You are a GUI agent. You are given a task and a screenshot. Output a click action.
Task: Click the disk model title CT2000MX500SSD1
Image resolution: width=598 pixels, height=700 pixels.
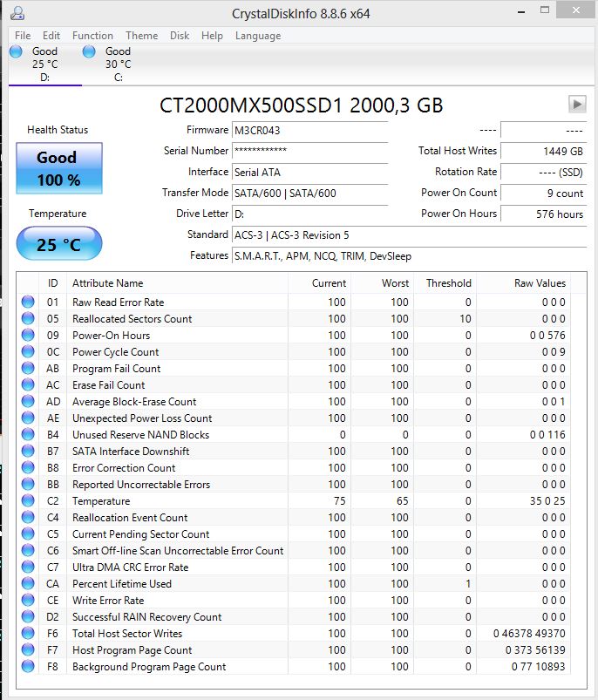251,105
